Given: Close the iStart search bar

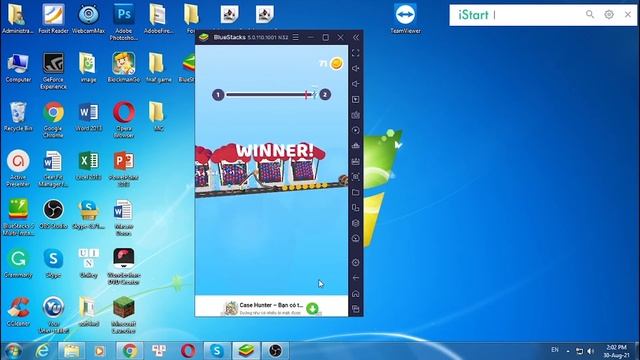Looking at the screenshot, I should pos(628,15).
